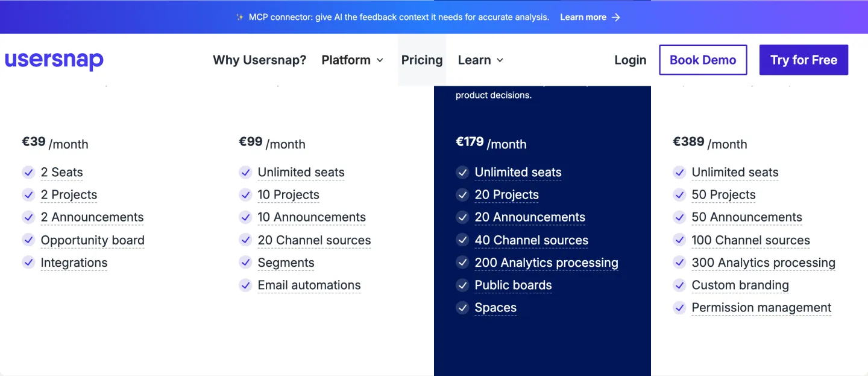Click the arrow icon next to Learn more
This screenshot has width=868, height=376.
click(x=615, y=17)
